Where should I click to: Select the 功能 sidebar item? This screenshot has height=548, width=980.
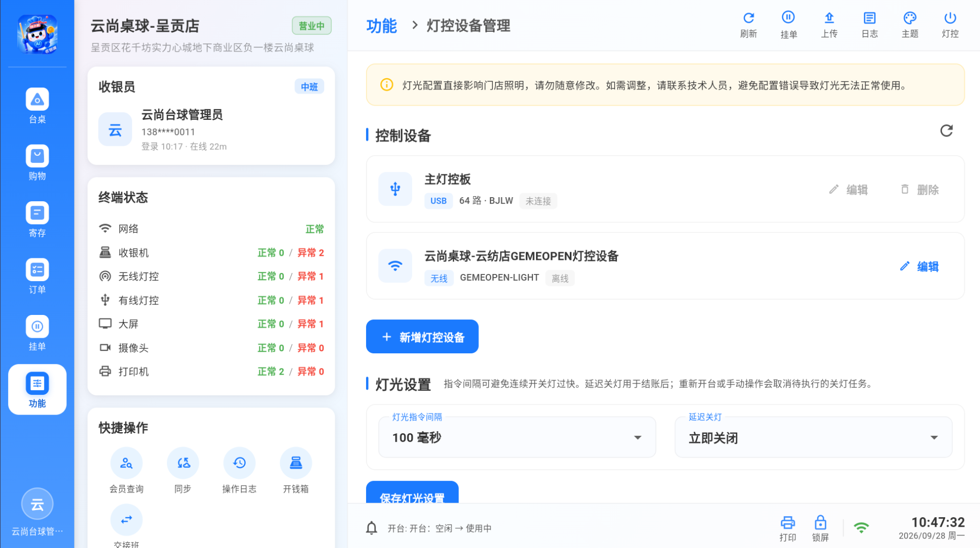[x=37, y=390]
